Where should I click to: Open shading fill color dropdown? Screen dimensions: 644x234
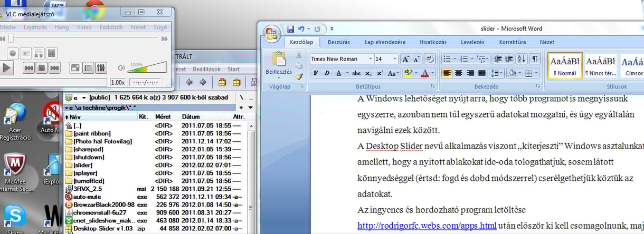519,73
